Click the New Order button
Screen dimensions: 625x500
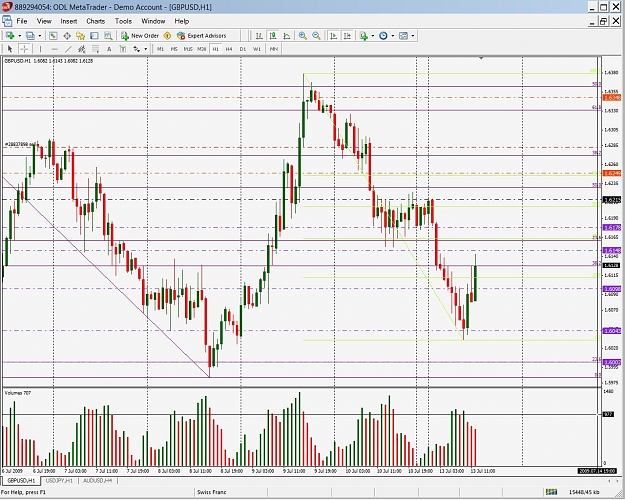pyautogui.click(x=140, y=36)
